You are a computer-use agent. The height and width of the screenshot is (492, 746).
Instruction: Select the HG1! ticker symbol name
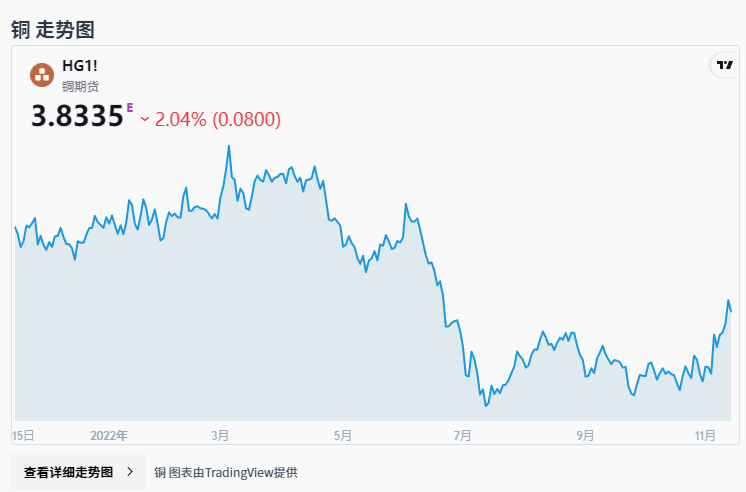click(x=80, y=66)
